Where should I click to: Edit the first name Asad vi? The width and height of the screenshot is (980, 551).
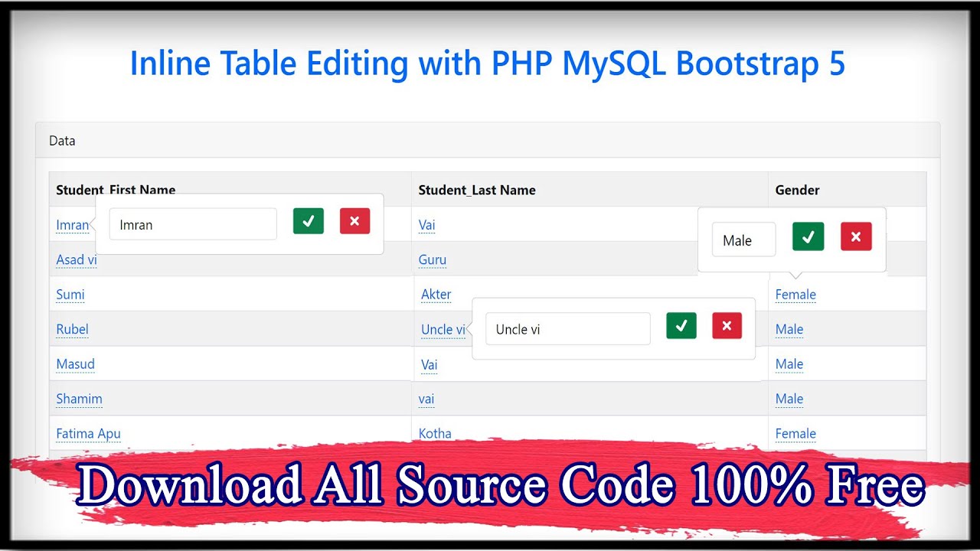77,259
